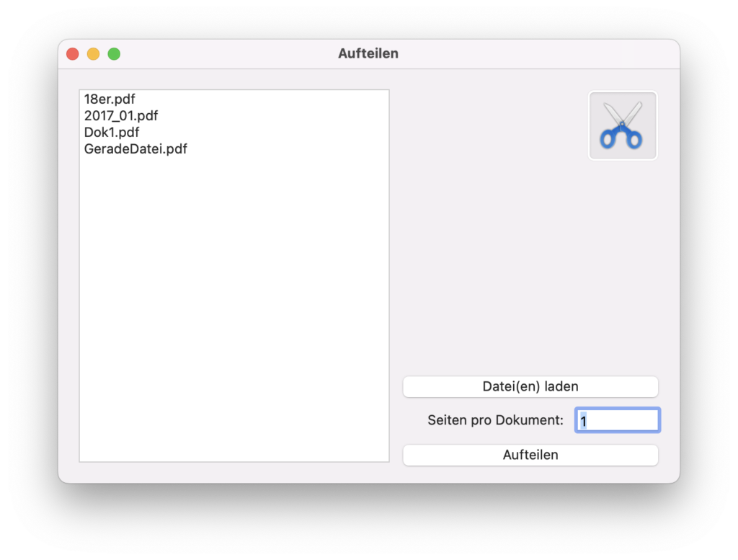
Task: Focus the Seiten pro Dokument input field
Action: pyautogui.click(x=618, y=420)
